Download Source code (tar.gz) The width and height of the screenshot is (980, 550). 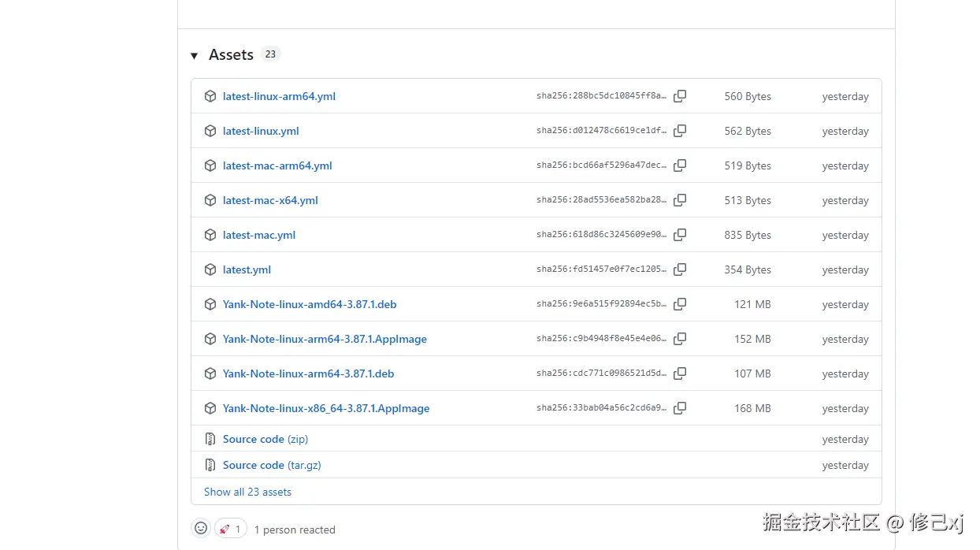tap(272, 465)
